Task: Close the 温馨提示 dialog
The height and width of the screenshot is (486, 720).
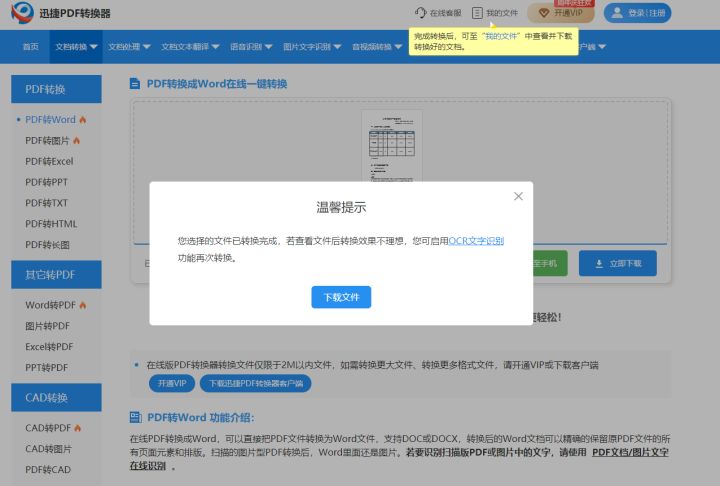Action: [x=518, y=196]
